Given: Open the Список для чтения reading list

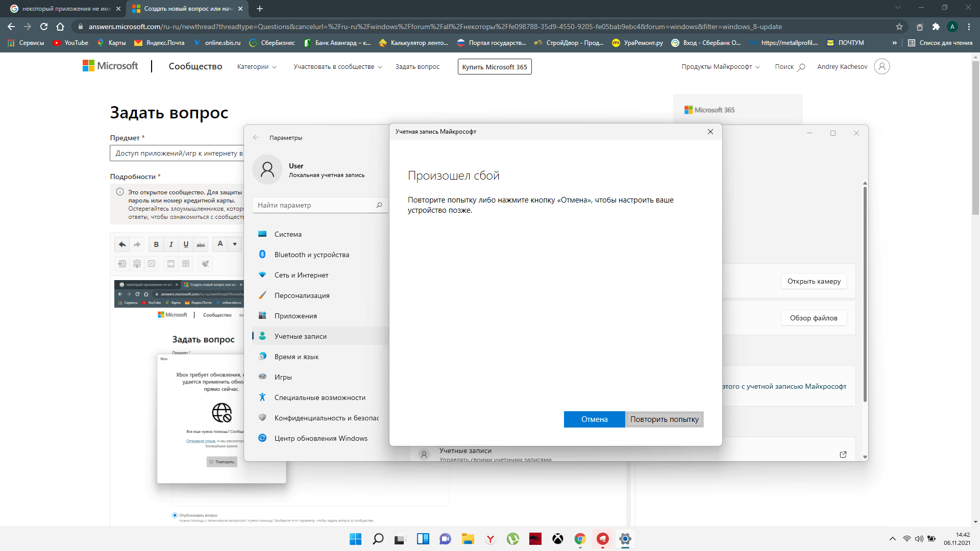Looking at the screenshot, I should click(940, 43).
